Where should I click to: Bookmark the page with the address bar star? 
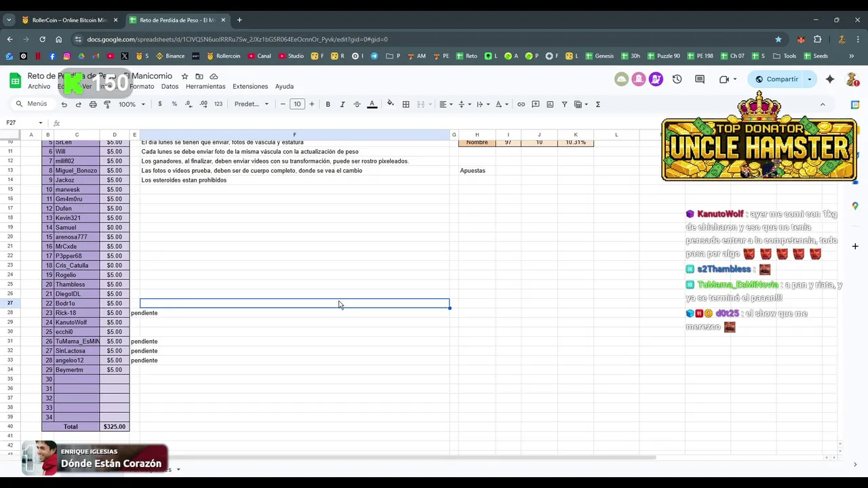click(778, 39)
